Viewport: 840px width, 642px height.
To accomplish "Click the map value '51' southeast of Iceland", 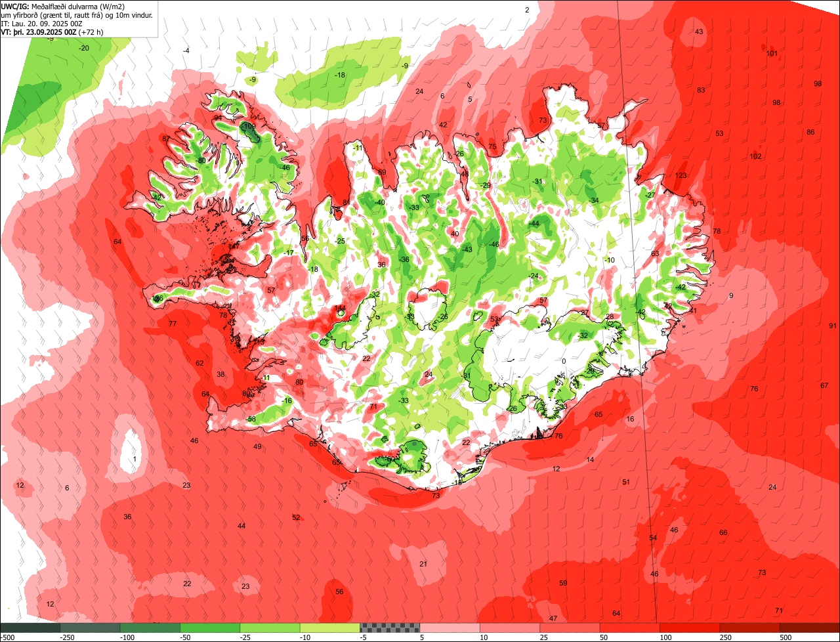I will pyautogui.click(x=626, y=482).
